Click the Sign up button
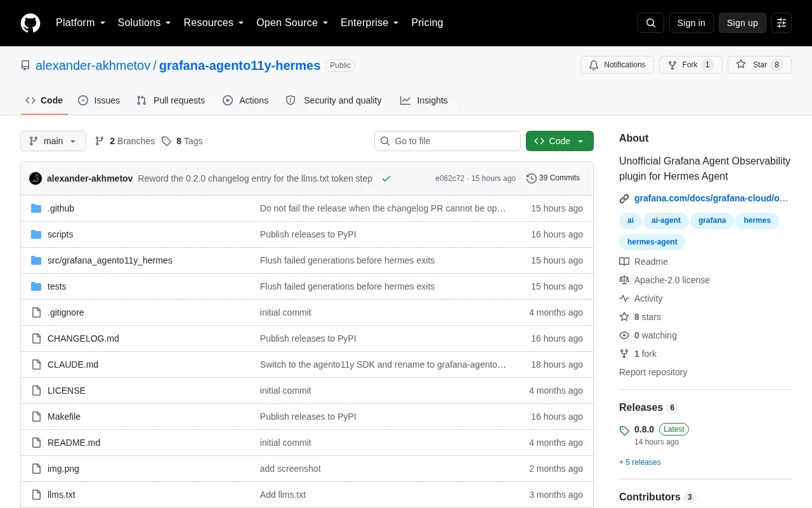 742,23
